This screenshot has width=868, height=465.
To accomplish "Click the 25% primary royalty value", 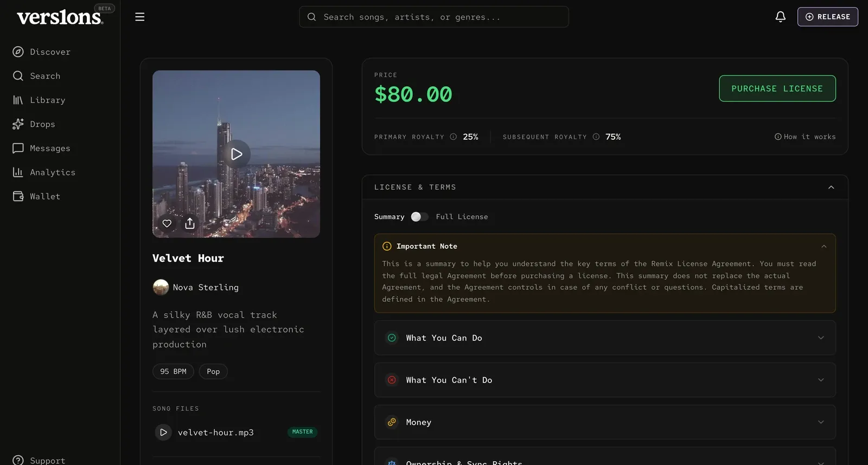I will point(470,137).
